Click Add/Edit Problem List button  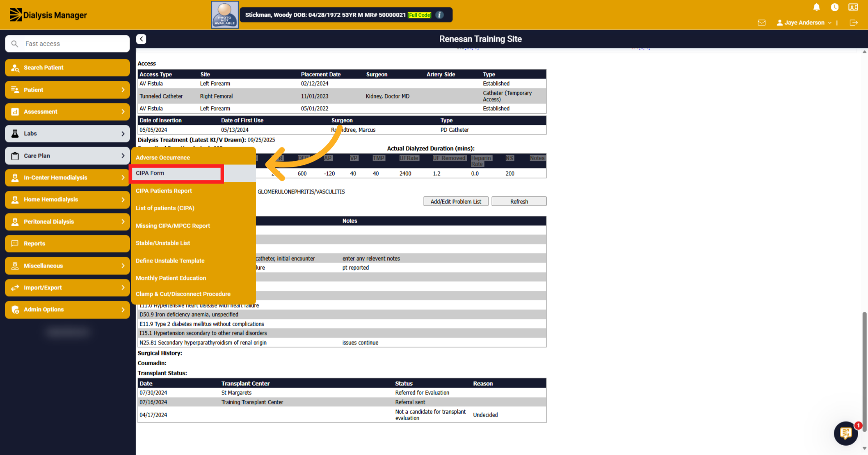coord(456,202)
